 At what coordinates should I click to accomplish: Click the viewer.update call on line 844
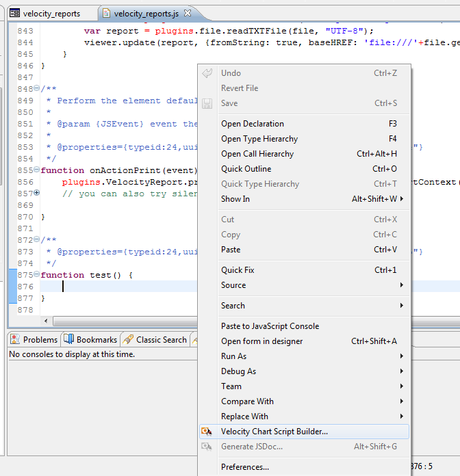(x=120, y=42)
